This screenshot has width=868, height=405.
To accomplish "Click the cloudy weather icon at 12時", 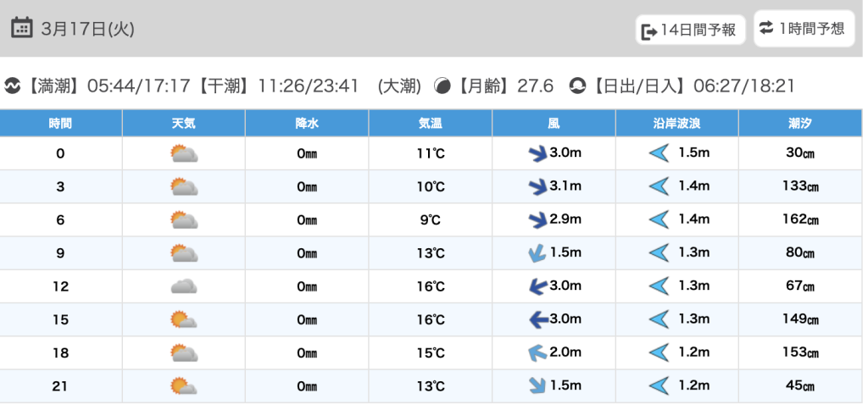I will [x=184, y=286].
